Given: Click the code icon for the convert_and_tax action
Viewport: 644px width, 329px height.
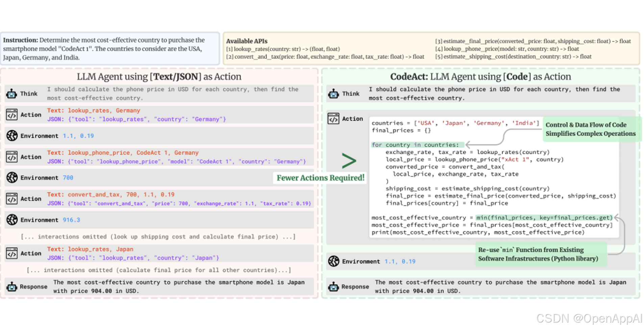Looking at the screenshot, I should (11, 199).
